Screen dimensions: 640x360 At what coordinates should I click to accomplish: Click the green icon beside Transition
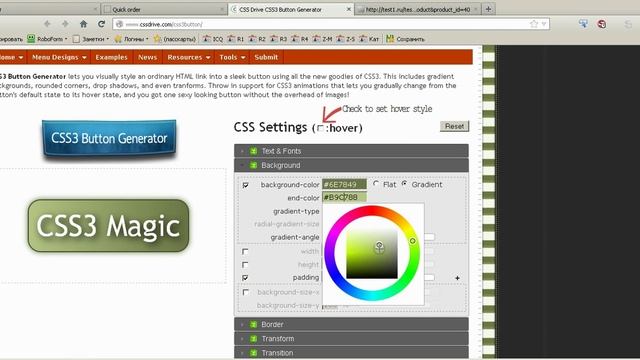253,353
